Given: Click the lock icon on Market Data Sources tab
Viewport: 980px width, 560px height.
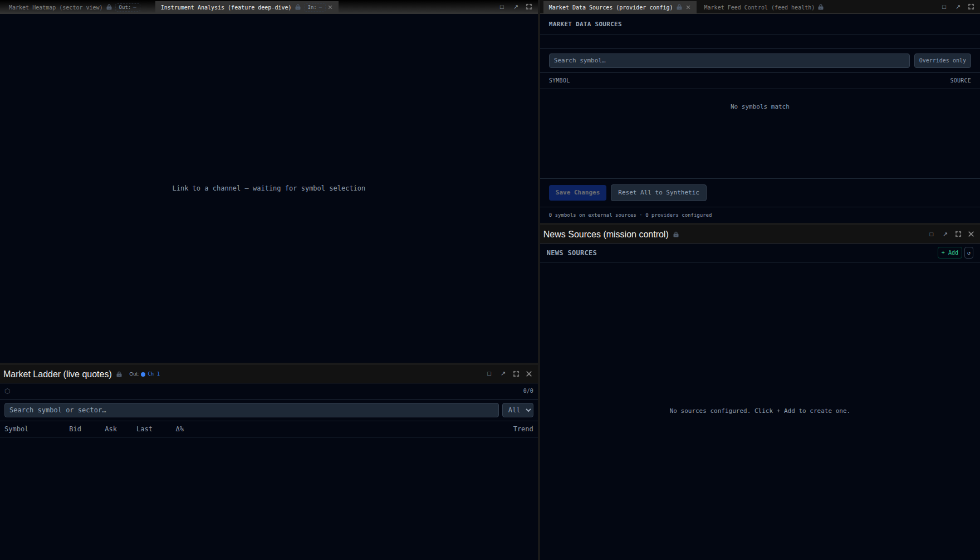Looking at the screenshot, I should click(679, 7).
